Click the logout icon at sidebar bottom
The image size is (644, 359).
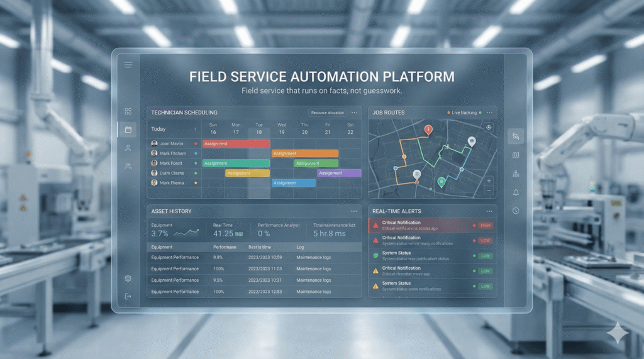(x=128, y=296)
